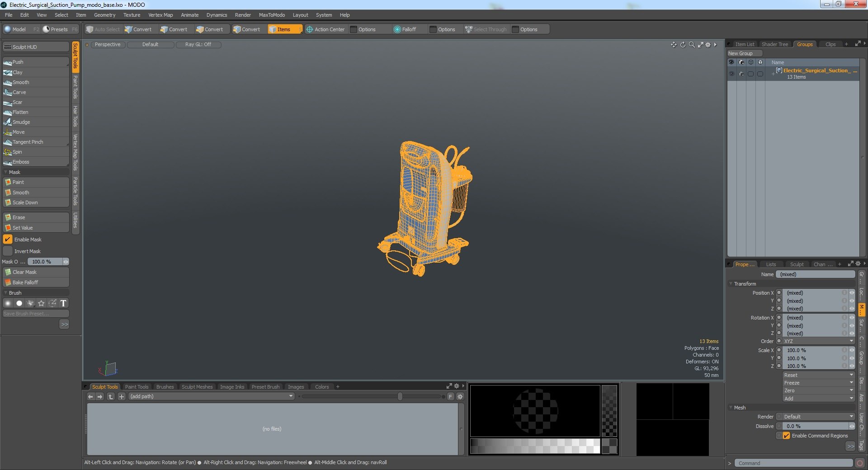Click the Name (mixed) field
The image size is (868, 470).
click(816, 274)
